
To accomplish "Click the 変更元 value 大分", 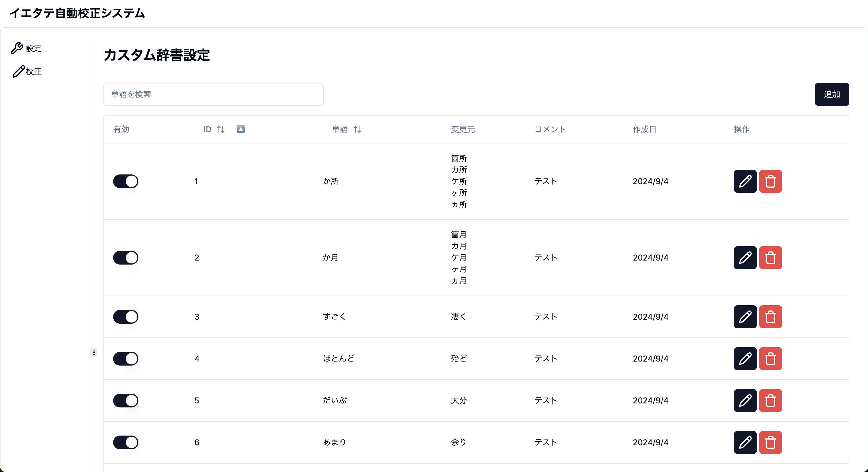I will [x=459, y=401].
